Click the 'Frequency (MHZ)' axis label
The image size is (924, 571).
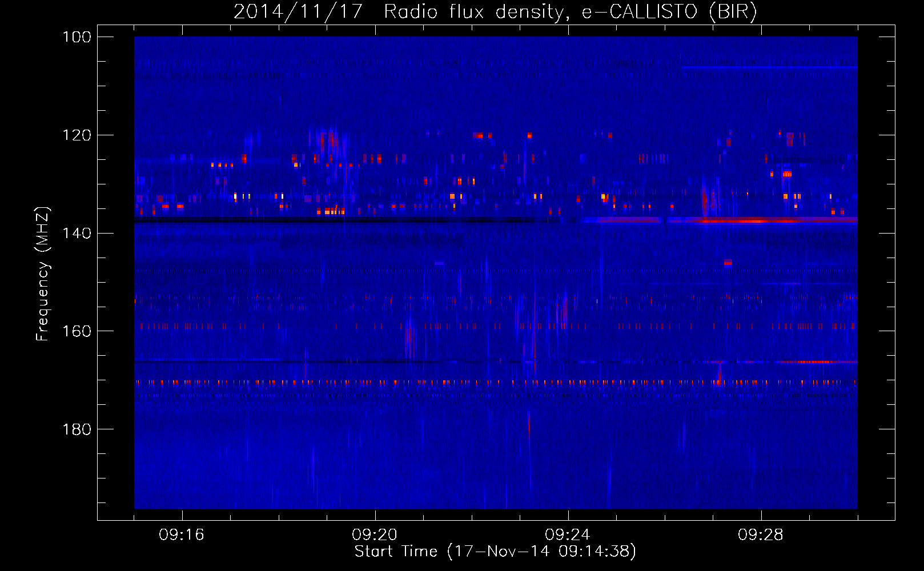coord(43,274)
